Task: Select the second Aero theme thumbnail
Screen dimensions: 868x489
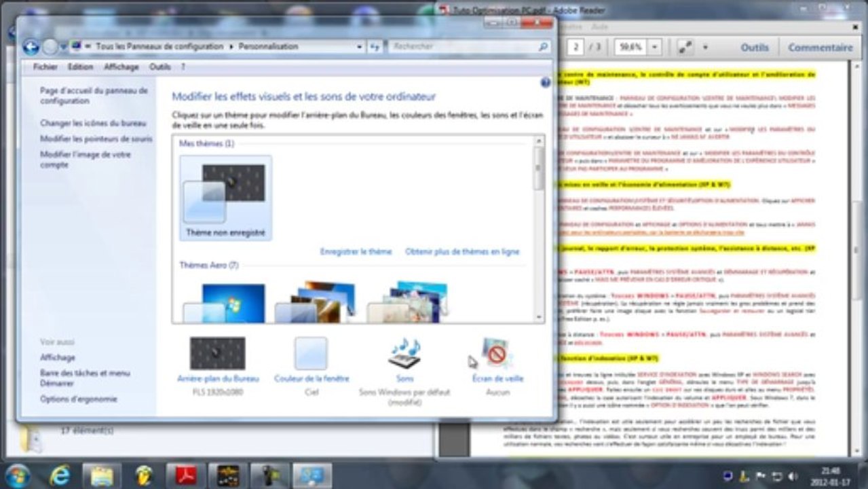Action: 316,302
